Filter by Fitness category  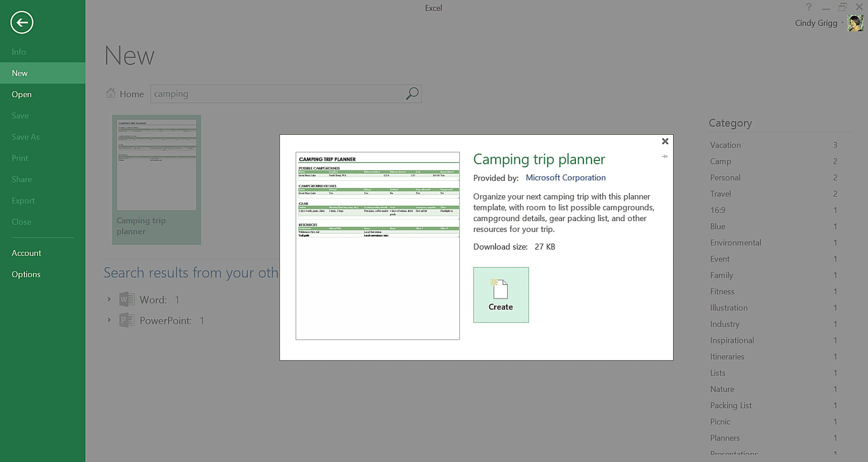774,291
